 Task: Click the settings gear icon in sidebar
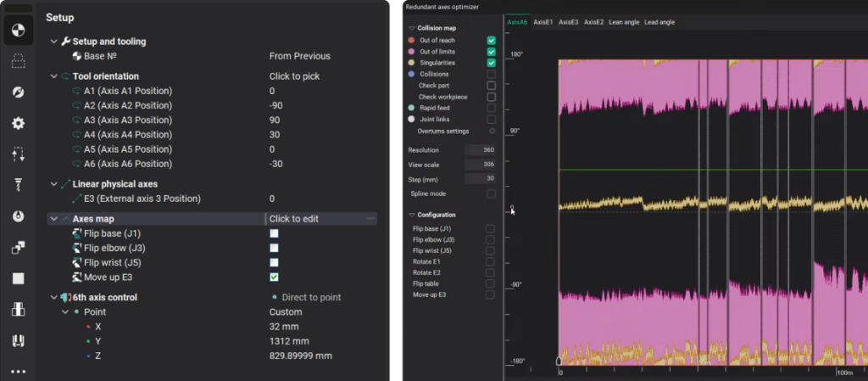point(17,124)
